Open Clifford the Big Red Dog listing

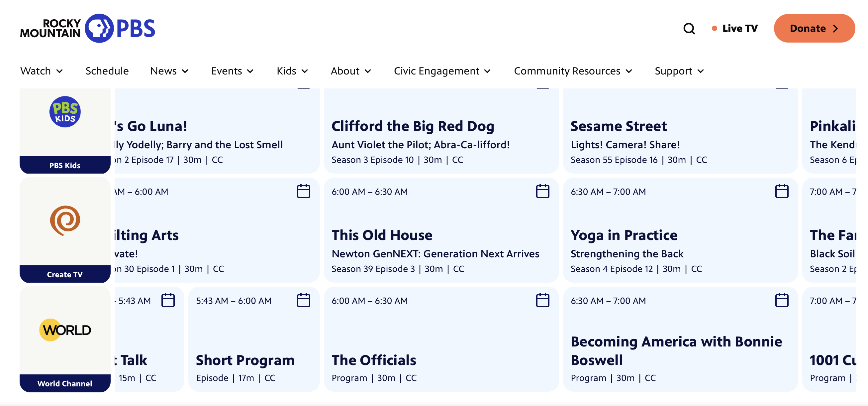pos(413,126)
